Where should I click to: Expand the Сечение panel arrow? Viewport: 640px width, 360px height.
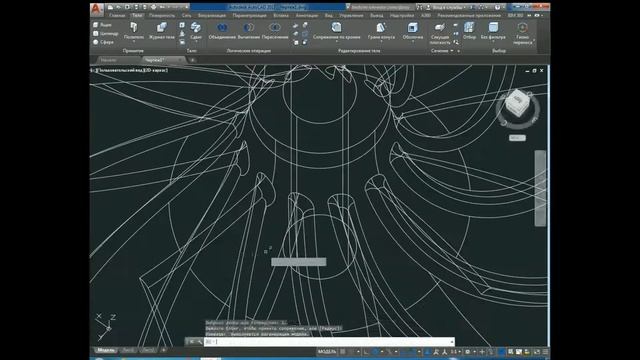coord(452,51)
